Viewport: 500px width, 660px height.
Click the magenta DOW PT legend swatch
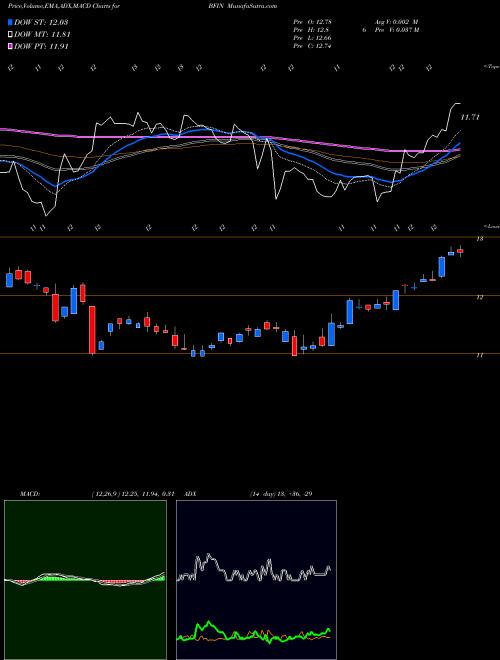(10, 46)
